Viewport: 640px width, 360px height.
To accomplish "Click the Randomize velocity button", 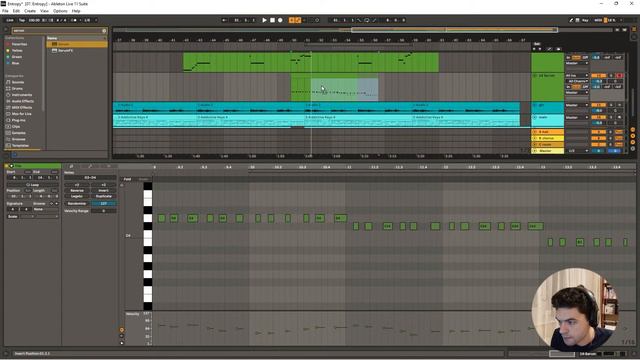I will point(77,203).
